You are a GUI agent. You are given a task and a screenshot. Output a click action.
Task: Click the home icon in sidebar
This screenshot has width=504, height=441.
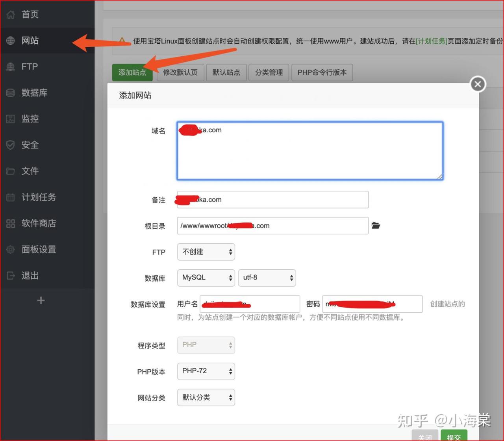click(x=11, y=15)
